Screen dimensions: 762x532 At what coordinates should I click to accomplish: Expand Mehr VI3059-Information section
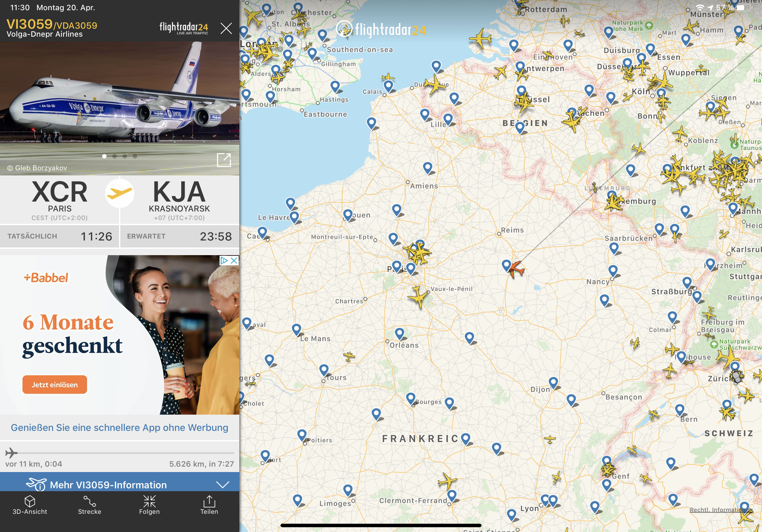pyautogui.click(x=108, y=484)
